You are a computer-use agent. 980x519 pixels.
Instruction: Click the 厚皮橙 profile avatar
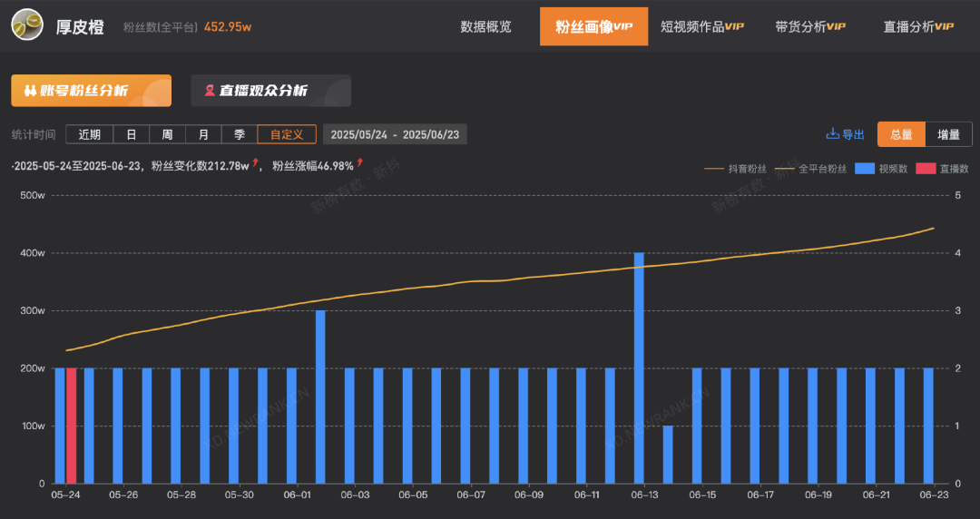click(x=27, y=25)
